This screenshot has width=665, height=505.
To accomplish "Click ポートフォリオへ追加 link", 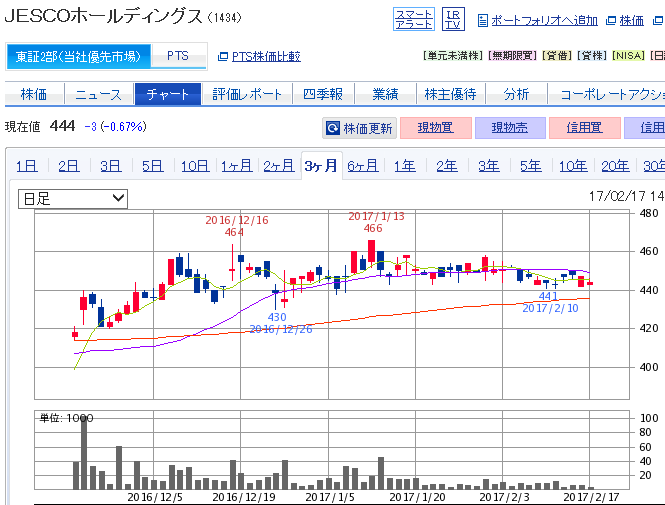I will pyautogui.click(x=545, y=20).
